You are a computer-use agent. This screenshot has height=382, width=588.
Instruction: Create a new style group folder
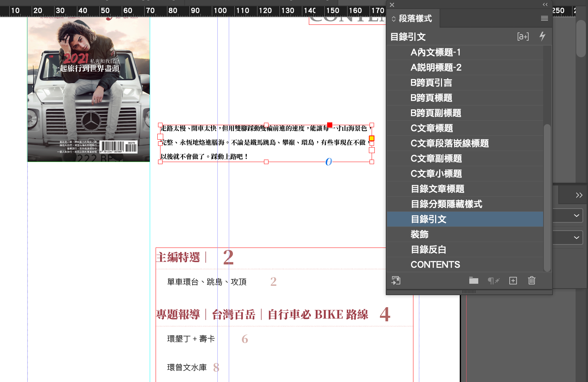(x=473, y=281)
